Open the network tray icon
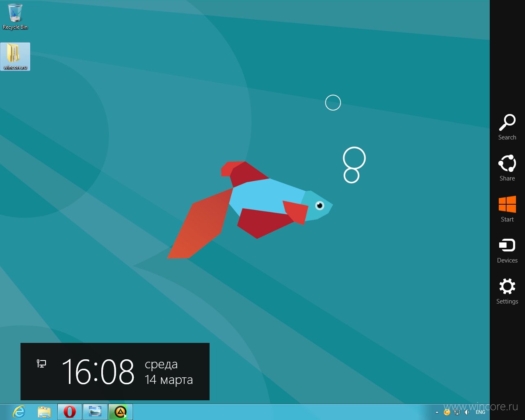Viewport: 525px width, 420px height. (x=457, y=412)
